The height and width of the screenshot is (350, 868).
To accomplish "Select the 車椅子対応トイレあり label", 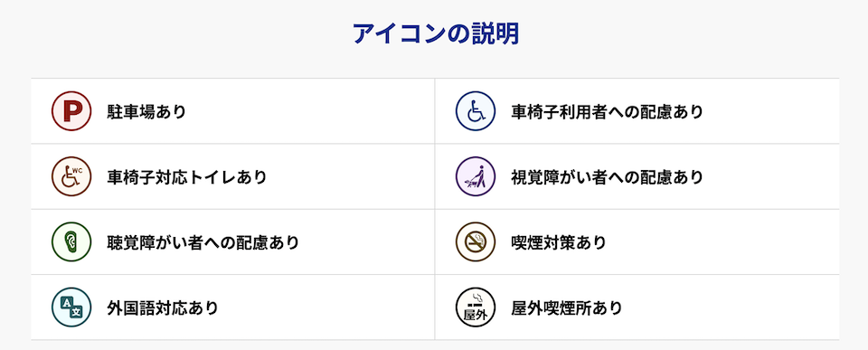I will 186,177.
